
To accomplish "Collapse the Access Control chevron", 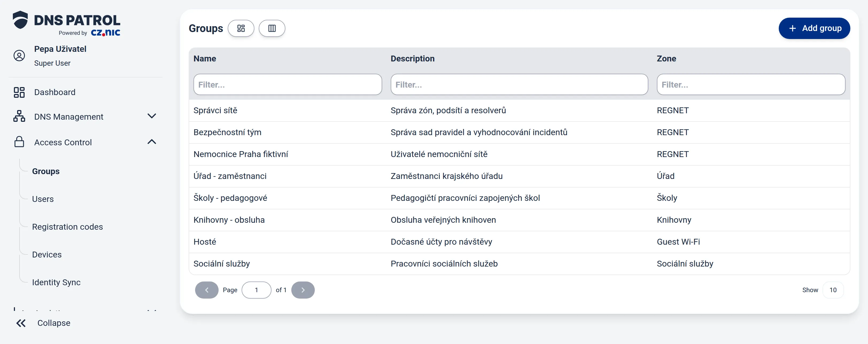I will pos(152,142).
